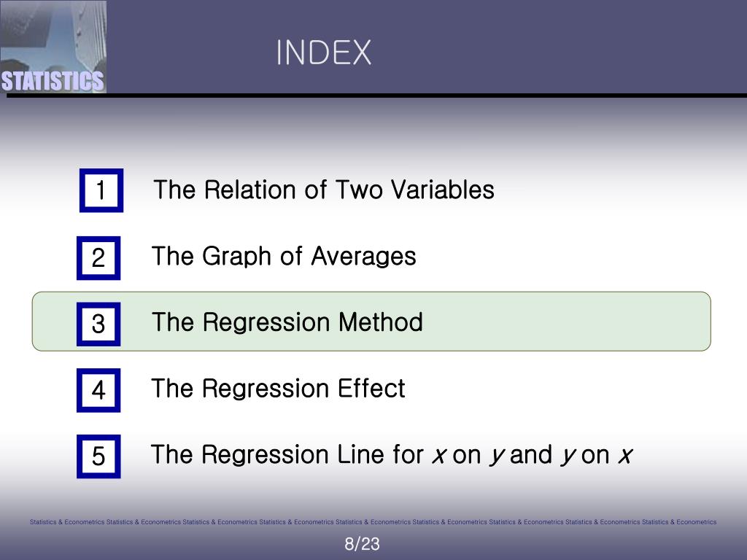Click the first "Statistics & Econometrics" footer text
Screen dimensions: 747x560
point(67,522)
